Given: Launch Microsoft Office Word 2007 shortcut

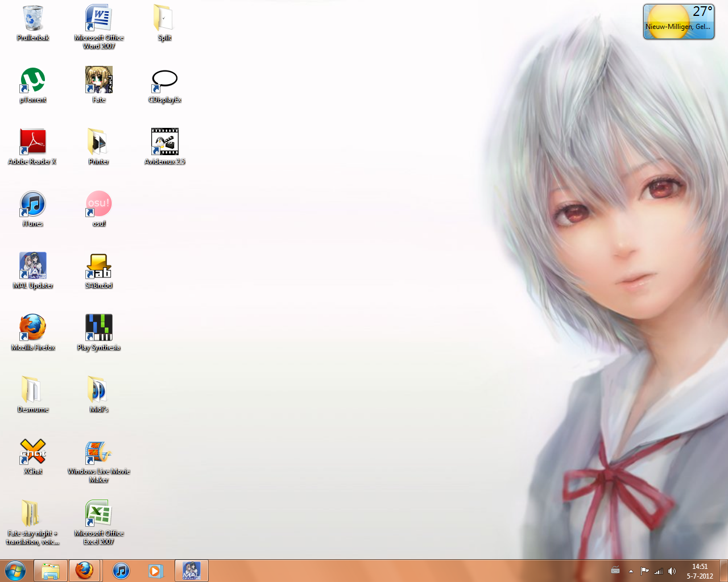Looking at the screenshot, I should pyautogui.click(x=99, y=27).
